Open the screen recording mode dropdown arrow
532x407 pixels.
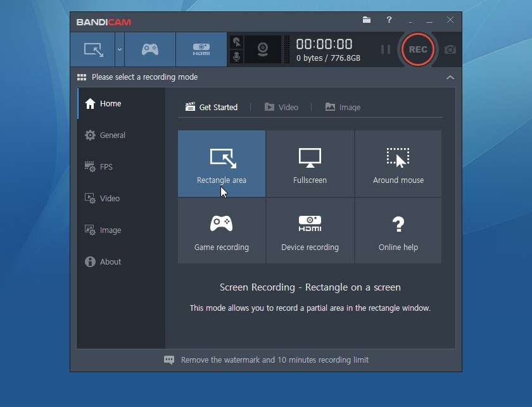120,49
